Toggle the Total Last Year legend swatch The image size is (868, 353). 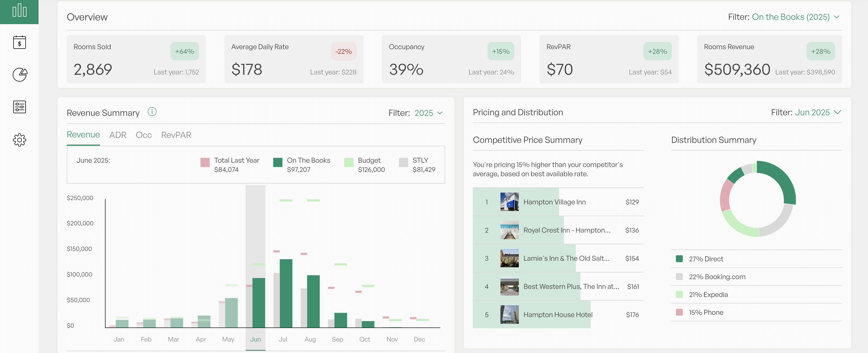point(205,162)
